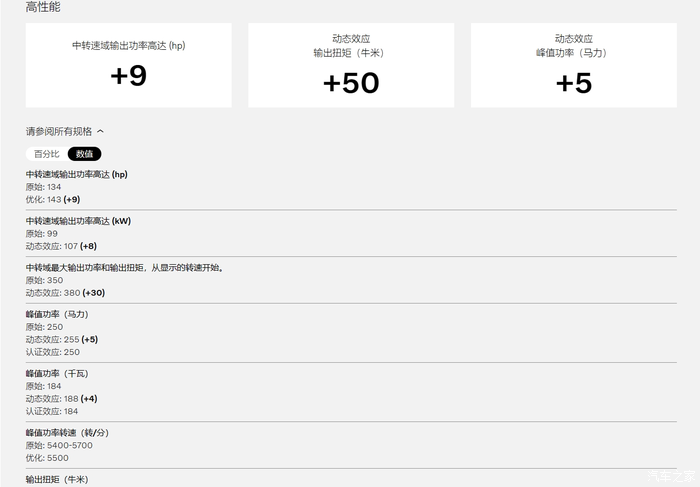Select the 输出扭矩（牛米）+50 card
The width and height of the screenshot is (700, 487).
pyautogui.click(x=351, y=66)
